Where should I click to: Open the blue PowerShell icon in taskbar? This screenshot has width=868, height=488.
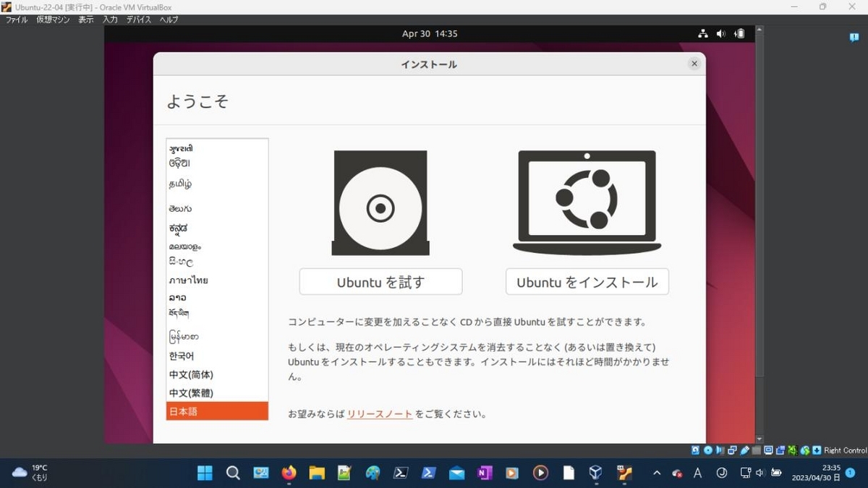click(428, 473)
